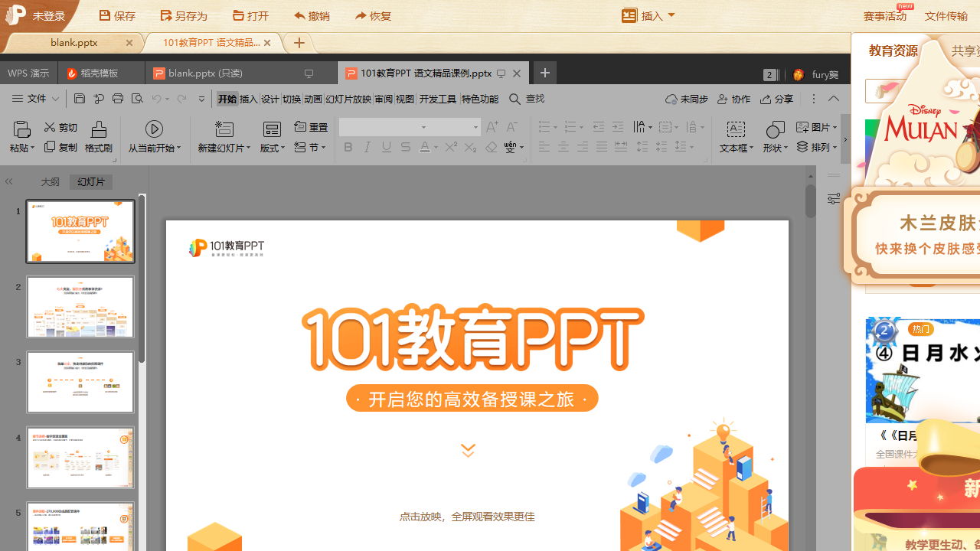Viewport: 980px width, 551px height.
Task: Select the format painter (格式刷) tool
Action: [99, 137]
